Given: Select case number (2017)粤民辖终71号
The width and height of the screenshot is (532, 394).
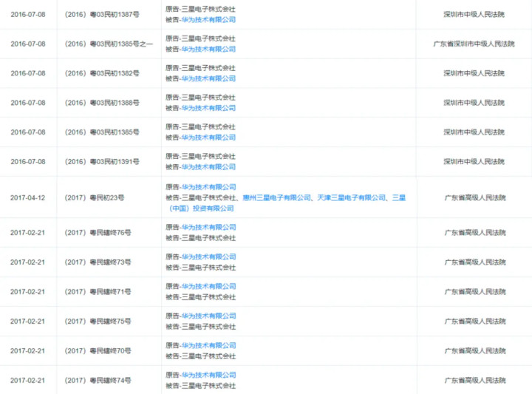Looking at the screenshot, I should (x=98, y=291).
